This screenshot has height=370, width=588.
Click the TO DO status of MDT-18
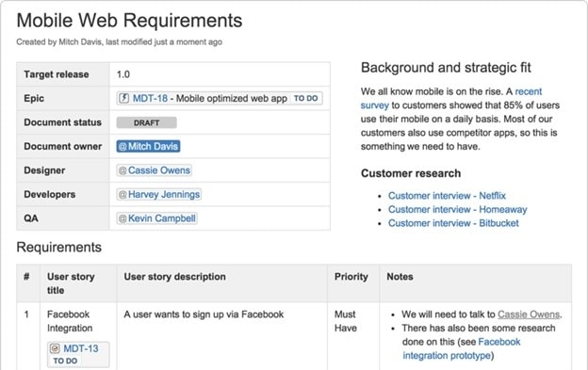(305, 99)
